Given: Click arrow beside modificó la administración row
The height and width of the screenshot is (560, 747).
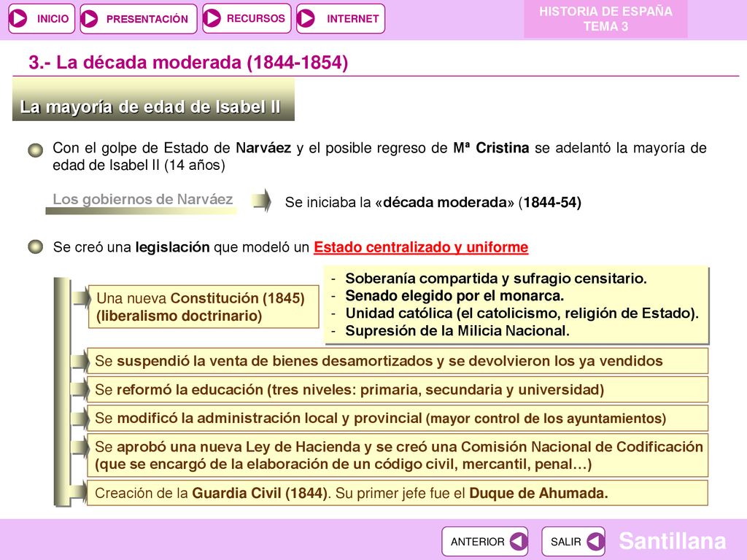Looking at the screenshot, I should coord(80,419).
